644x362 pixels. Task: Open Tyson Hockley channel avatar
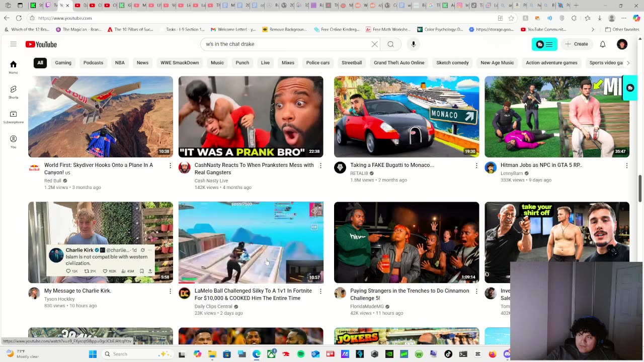[34, 294]
